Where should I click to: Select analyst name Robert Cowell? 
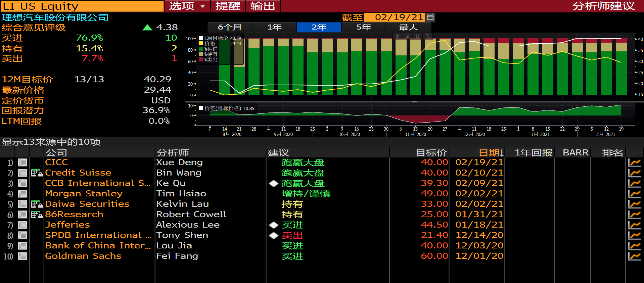click(191, 215)
